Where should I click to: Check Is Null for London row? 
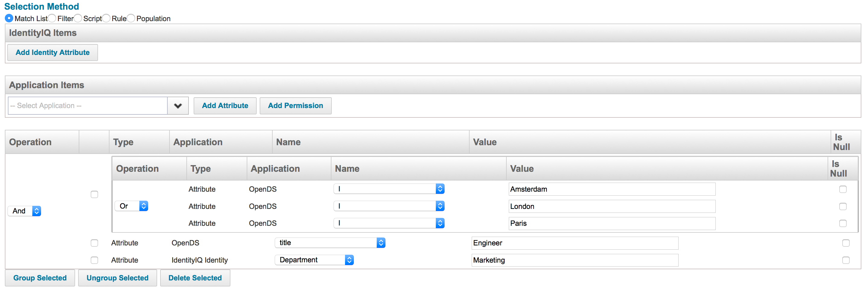(x=843, y=206)
